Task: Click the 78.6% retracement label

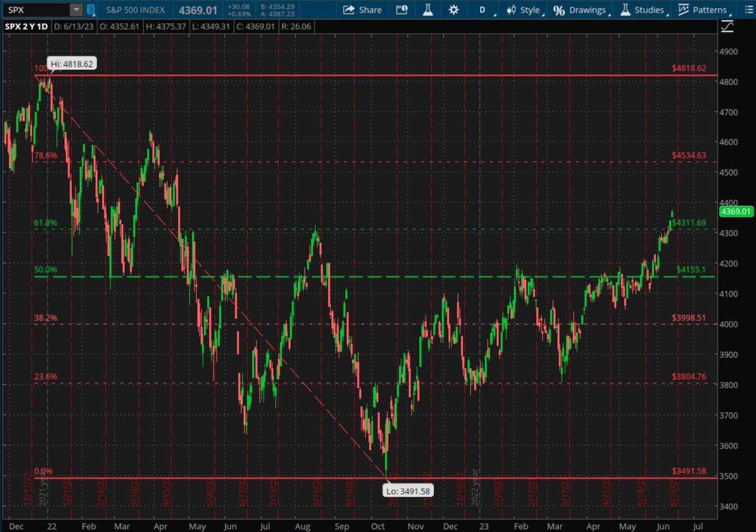Action: (x=45, y=155)
